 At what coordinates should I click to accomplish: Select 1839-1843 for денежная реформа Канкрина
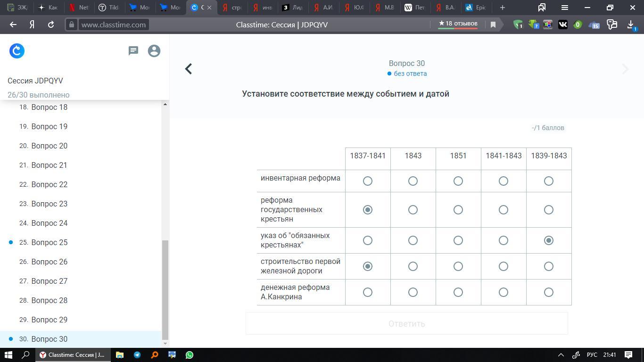point(549,292)
